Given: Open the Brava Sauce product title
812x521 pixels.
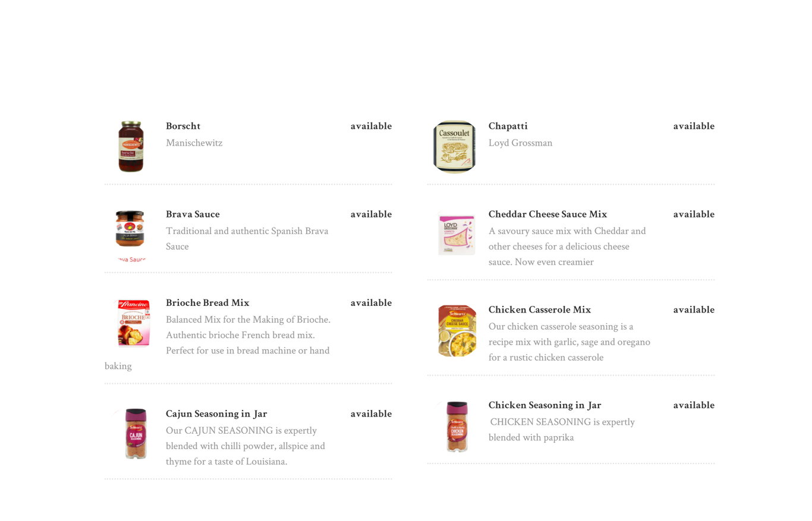Looking at the screenshot, I should click(193, 214).
